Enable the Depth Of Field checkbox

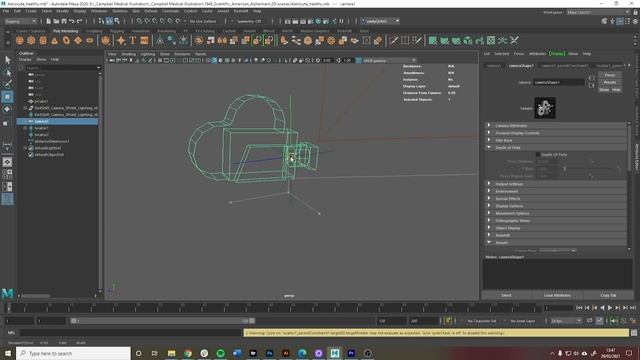538,155
